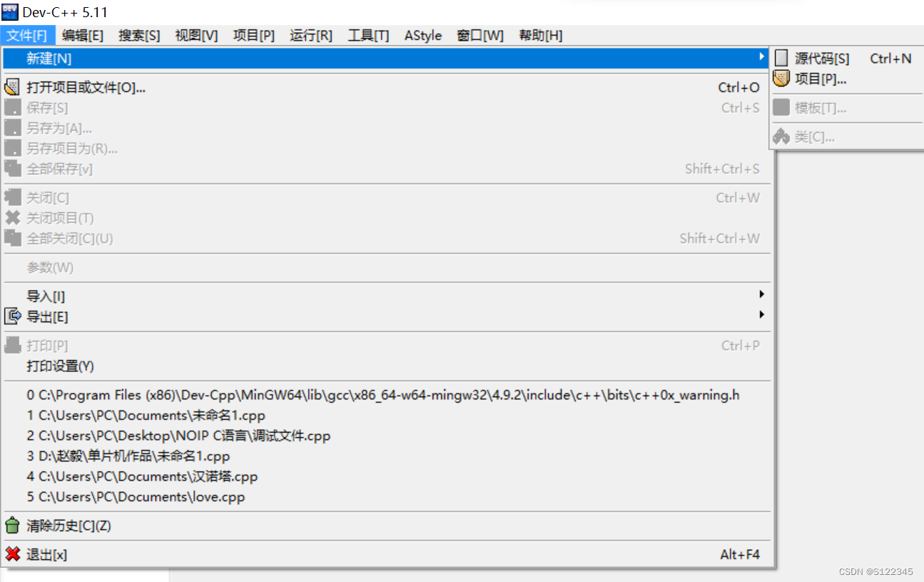Choose 退出[x] menu entry
924x582 pixels.
[386, 555]
